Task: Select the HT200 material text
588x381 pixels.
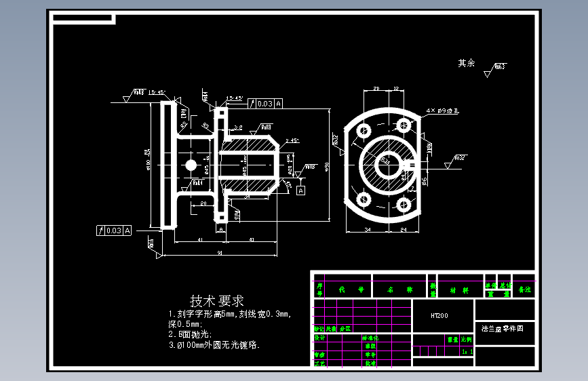Action: click(x=439, y=316)
